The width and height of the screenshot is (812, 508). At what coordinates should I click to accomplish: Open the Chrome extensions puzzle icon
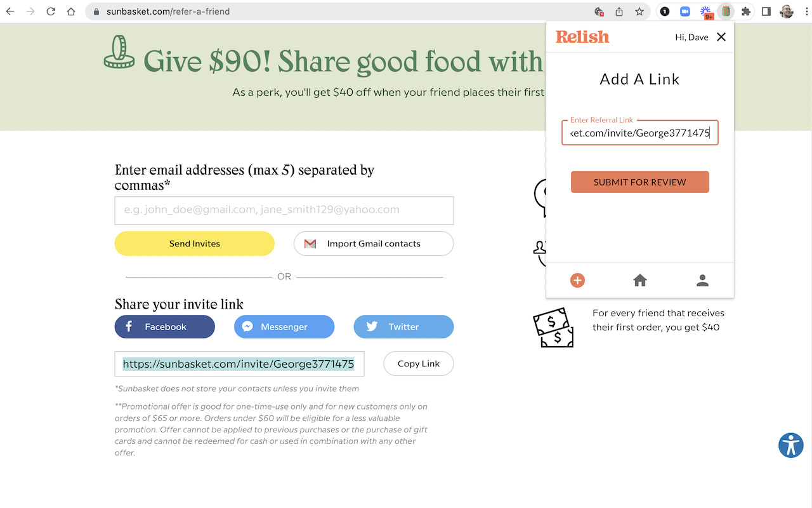point(745,11)
